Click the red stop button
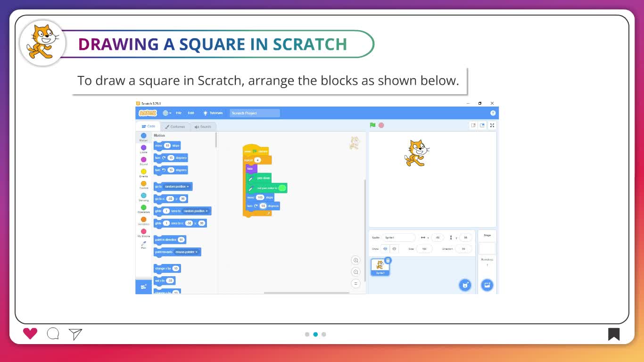This screenshot has height=362, width=644. [381, 125]
